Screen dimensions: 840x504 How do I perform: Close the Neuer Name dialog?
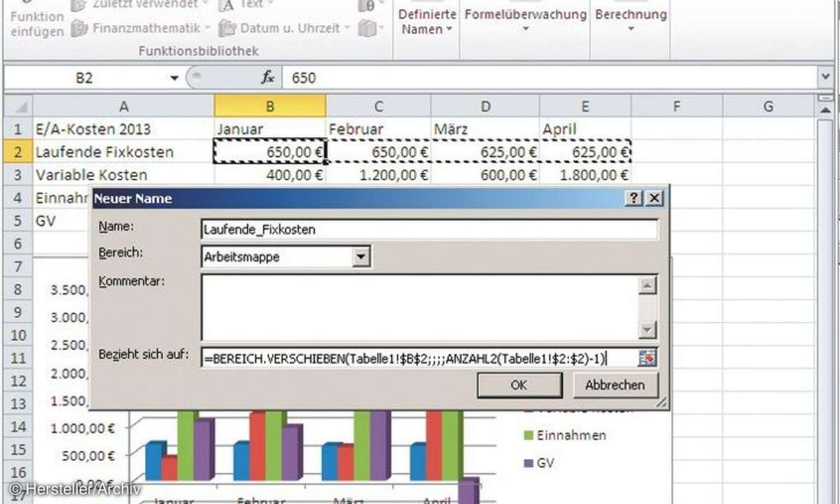[x=654, y=199]
